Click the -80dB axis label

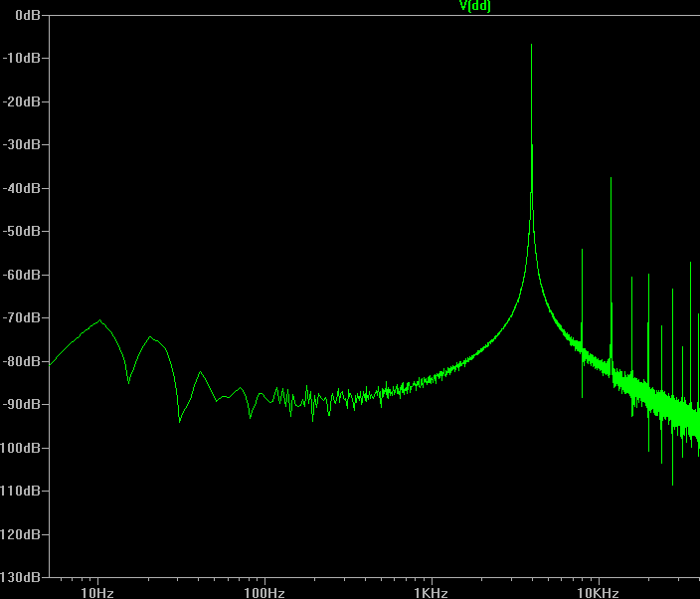[22, 361]
